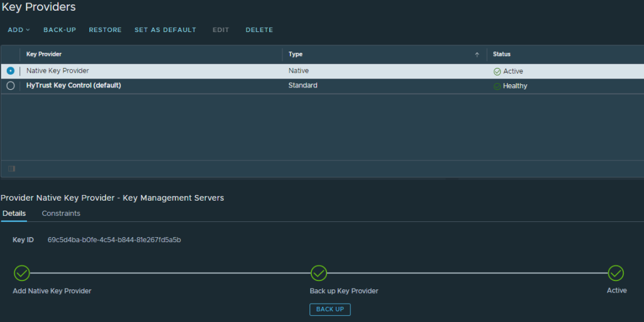Switch to the Constraints tab
Screen dimensions: 644x322
(61, 214)
